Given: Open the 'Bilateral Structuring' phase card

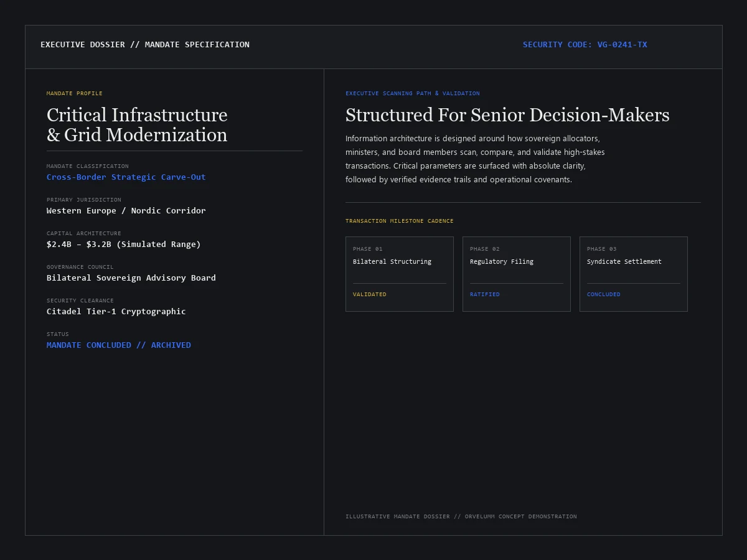Looking at the screenshot, I should click(x=400, y=274).
